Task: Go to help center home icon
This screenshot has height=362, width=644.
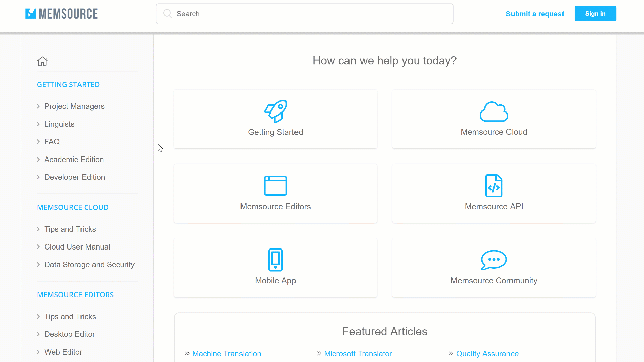Action: 42,61
